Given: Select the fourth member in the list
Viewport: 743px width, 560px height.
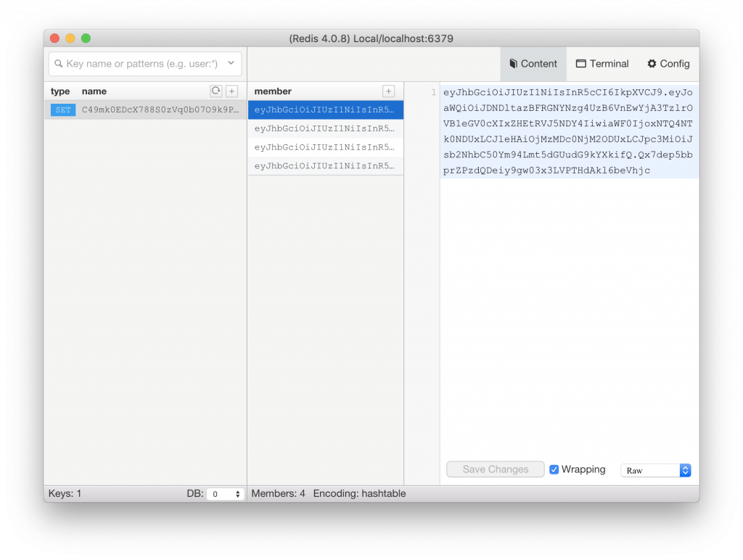Looking at the screenshot, I should pyautogui.click(x=326, y=166).
